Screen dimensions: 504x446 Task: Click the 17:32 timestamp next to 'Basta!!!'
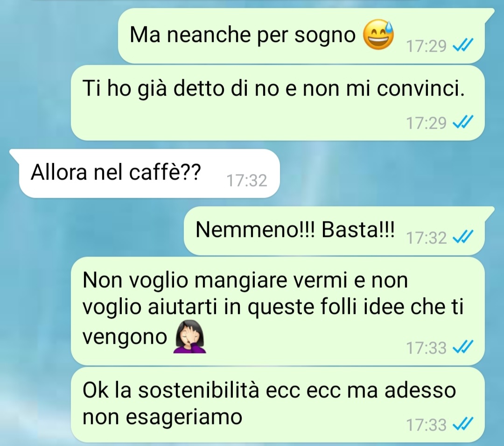pos(427,237)
